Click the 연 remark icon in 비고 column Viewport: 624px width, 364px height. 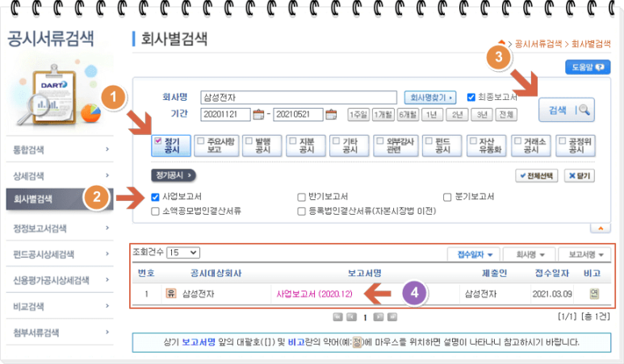point(593,293)
